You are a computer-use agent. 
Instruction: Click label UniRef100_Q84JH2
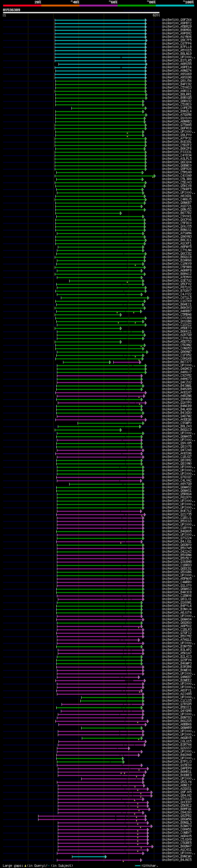coord(177,795)
